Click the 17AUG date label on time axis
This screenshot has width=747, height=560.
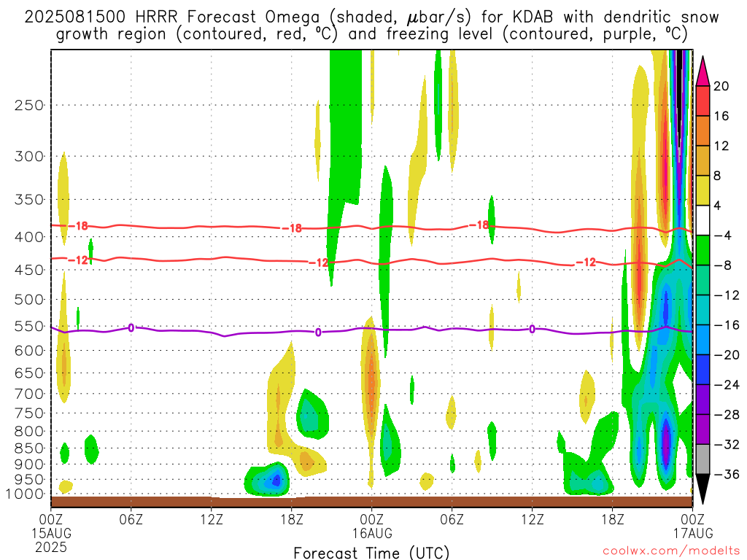point(693,533)
